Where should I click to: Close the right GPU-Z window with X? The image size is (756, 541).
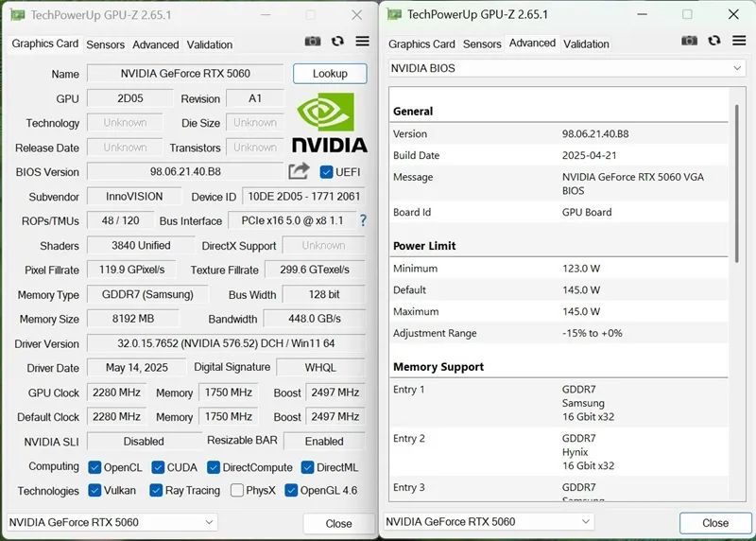coord(733,14)
